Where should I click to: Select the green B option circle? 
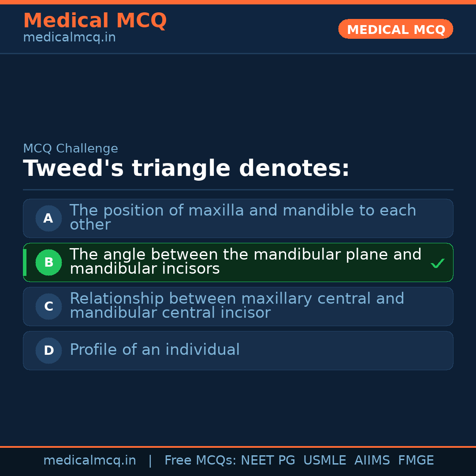pyautogui.click(x=48, y=262)
